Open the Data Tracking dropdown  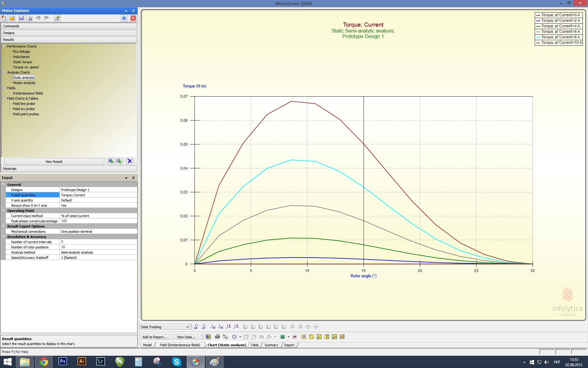pos(187,327)
